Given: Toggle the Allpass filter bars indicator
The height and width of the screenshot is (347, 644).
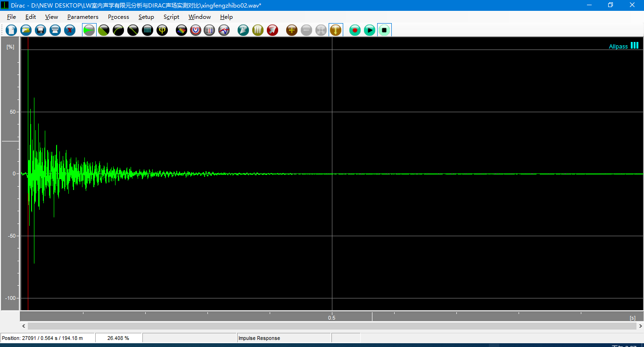Looking at the screenshot, I should [635, 46].
